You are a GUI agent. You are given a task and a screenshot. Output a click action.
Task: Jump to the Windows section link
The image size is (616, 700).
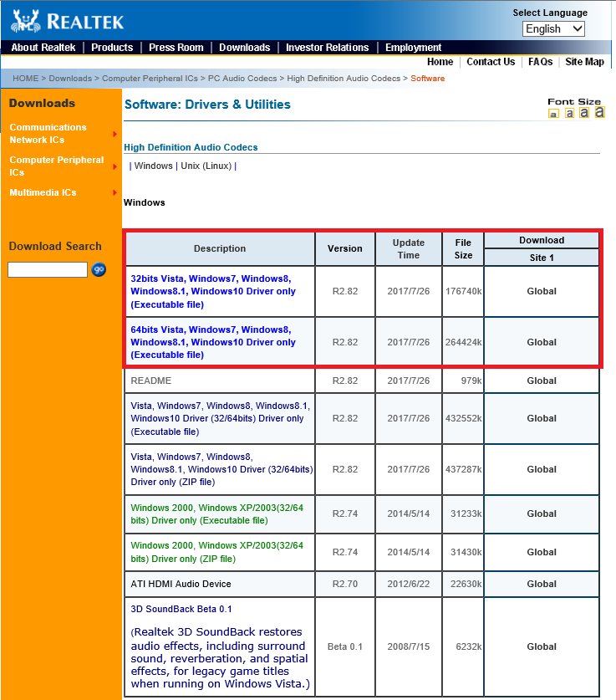point(154,166)
